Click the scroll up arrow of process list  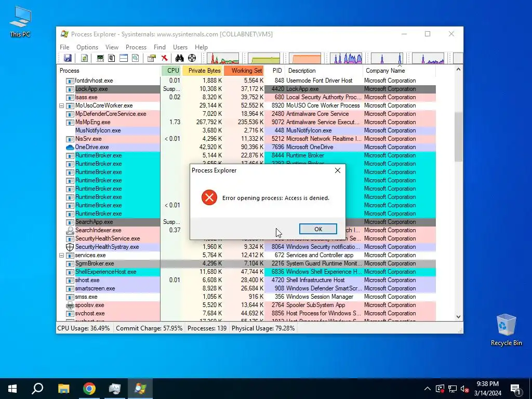click(458, 69)
